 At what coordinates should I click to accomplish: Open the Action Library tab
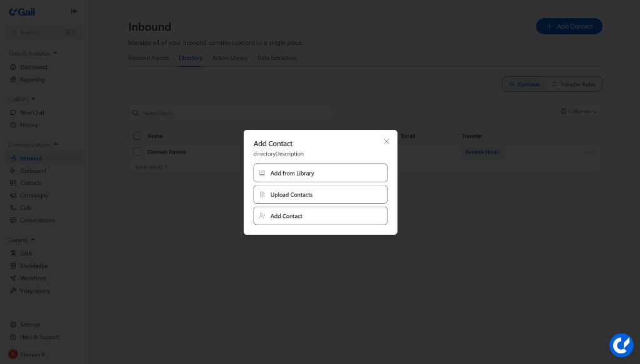coord(230,57)
